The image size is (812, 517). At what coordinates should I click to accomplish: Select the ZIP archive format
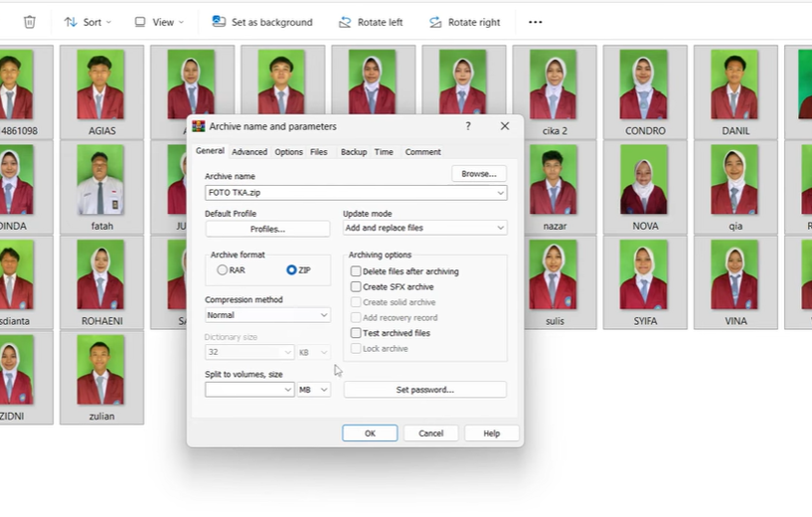pos(291,269)
